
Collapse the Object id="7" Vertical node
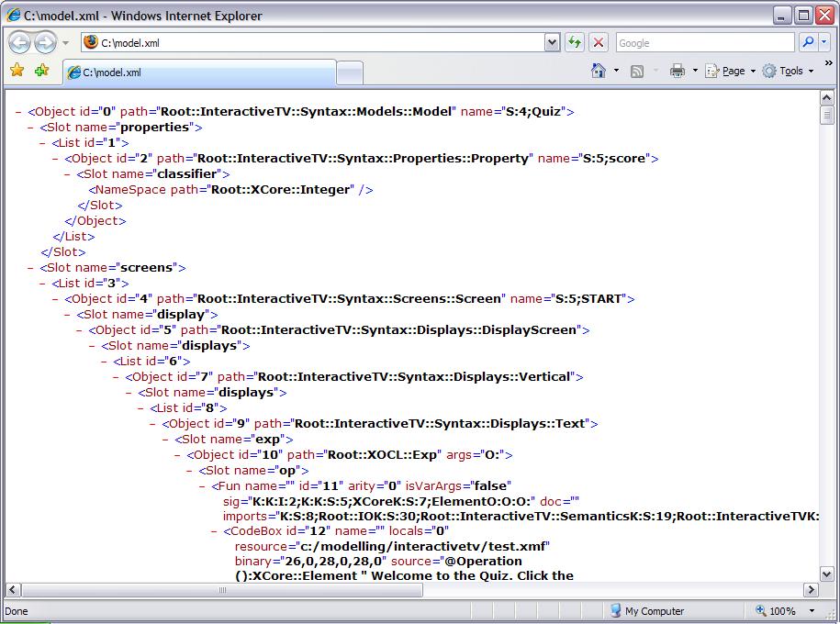(117, 377)
